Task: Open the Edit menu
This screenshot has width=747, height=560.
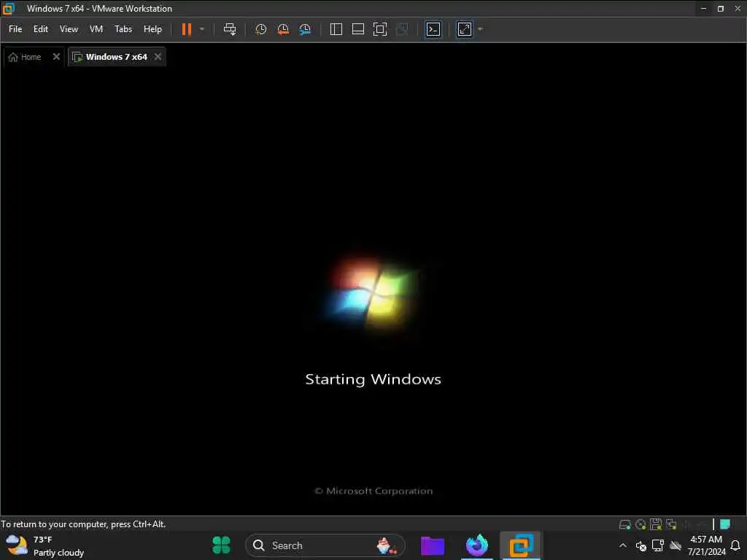Action: 41,29
